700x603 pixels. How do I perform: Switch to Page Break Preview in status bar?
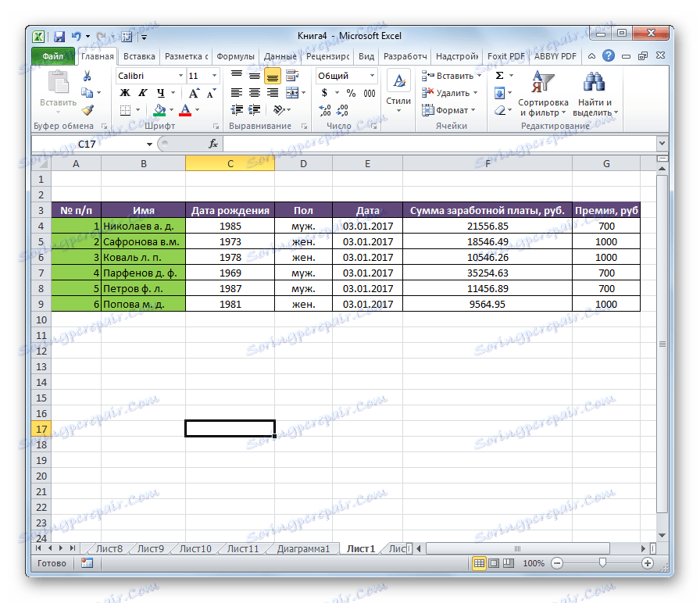(509, 563)
